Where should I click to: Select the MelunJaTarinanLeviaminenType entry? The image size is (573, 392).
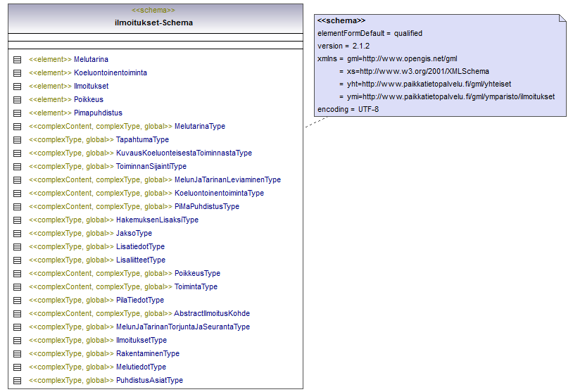coord(155,179)
